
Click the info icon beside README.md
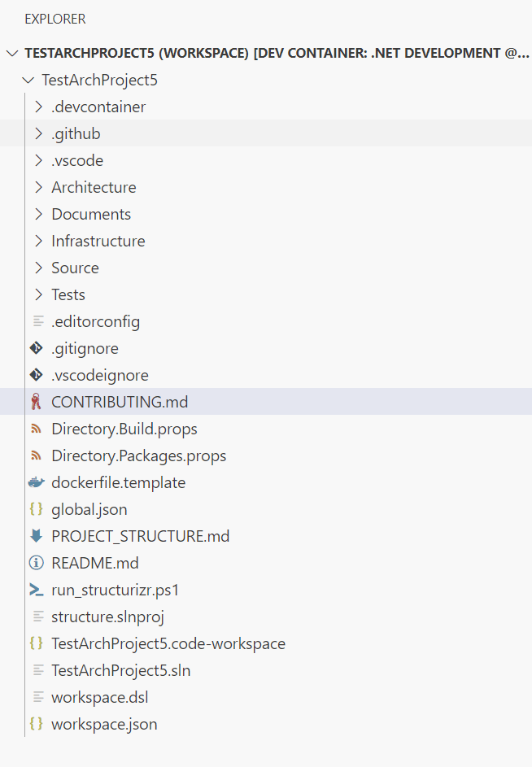36,563
